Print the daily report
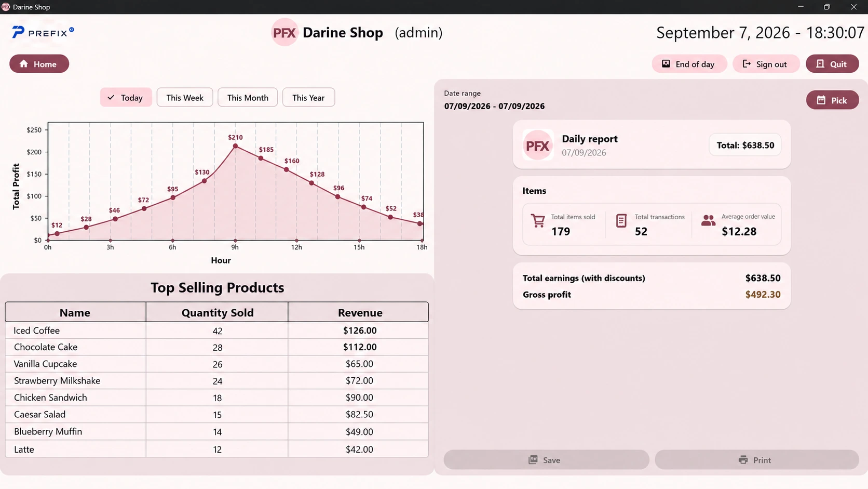The width and height of the screenshot is (868, 489). [x=756, y=460]
